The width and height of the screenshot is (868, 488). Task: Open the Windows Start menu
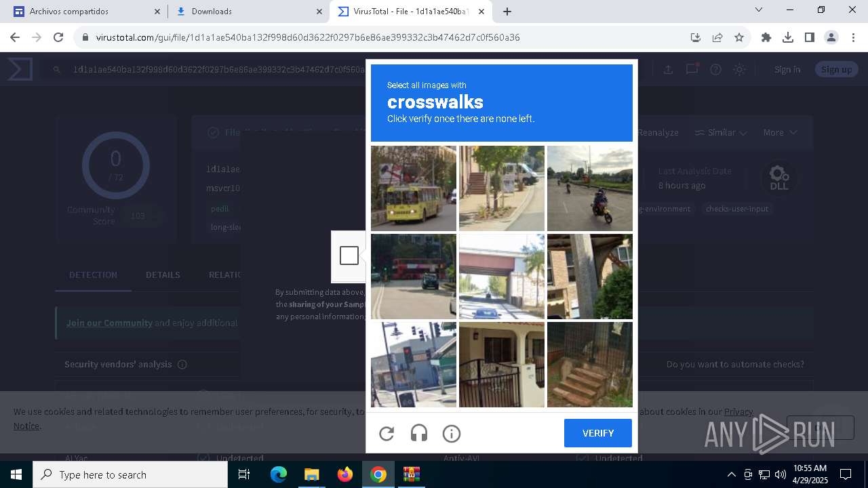point(16,474)
